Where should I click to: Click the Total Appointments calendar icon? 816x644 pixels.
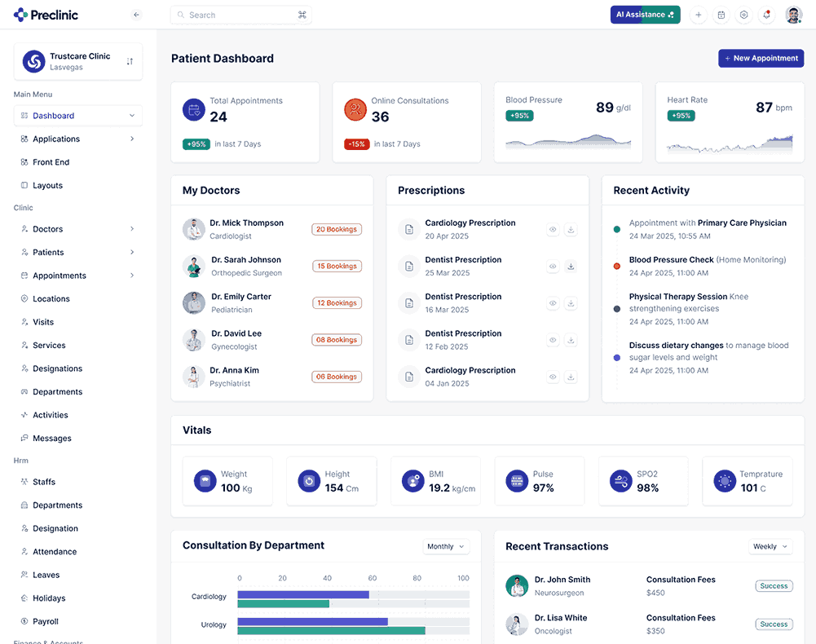point(193,110)
